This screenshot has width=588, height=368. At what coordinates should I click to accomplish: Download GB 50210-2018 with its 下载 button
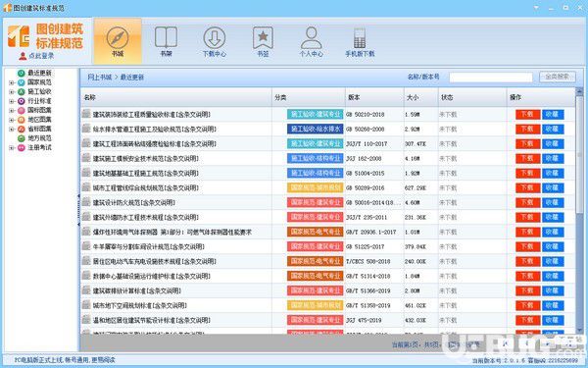click(527, 114)
